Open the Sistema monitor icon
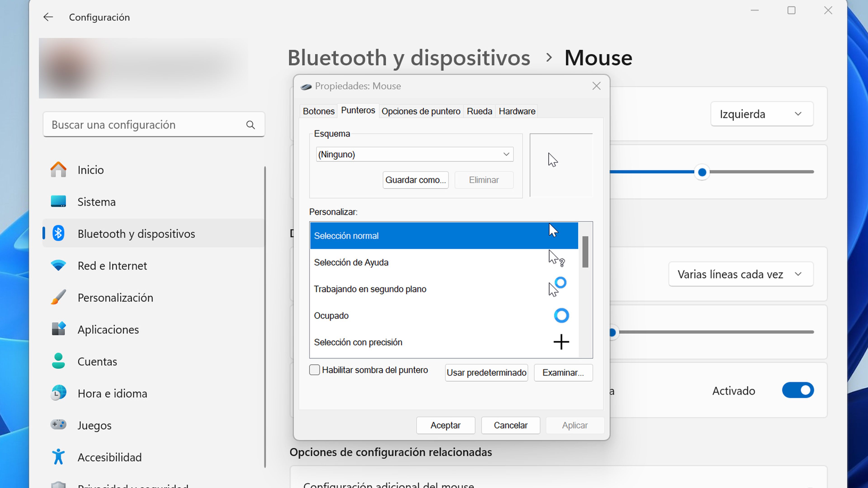This screenshot has width=868, height=488. 58,201
